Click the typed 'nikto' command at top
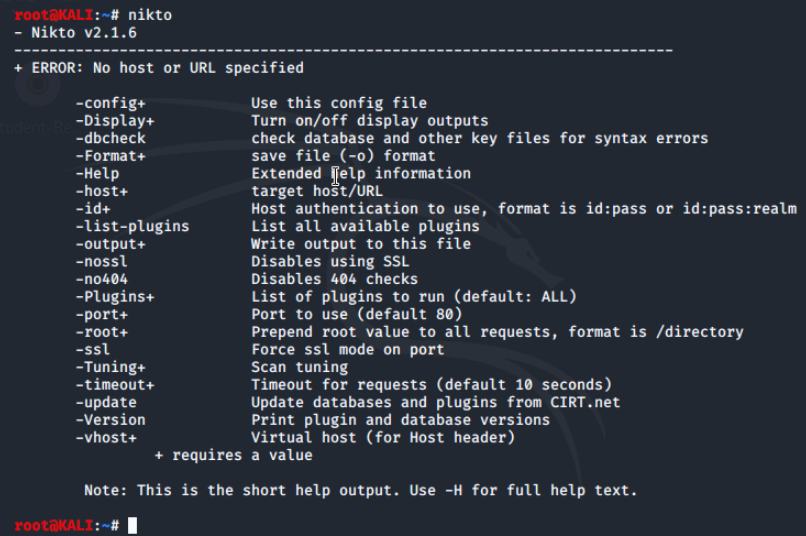Viewport: 806px width, 536px height. [150, 15]
